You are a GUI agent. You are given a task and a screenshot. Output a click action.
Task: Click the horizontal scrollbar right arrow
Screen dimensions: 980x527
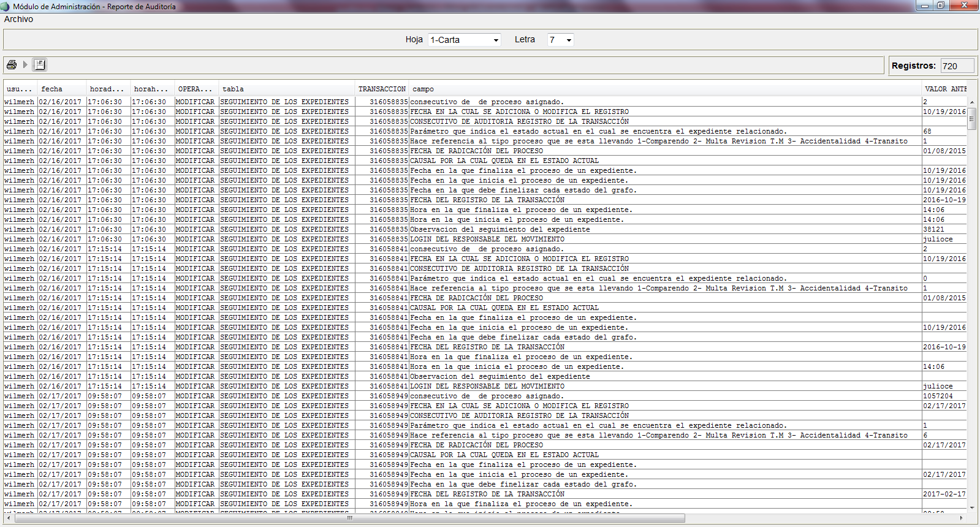tap(961, 518)
